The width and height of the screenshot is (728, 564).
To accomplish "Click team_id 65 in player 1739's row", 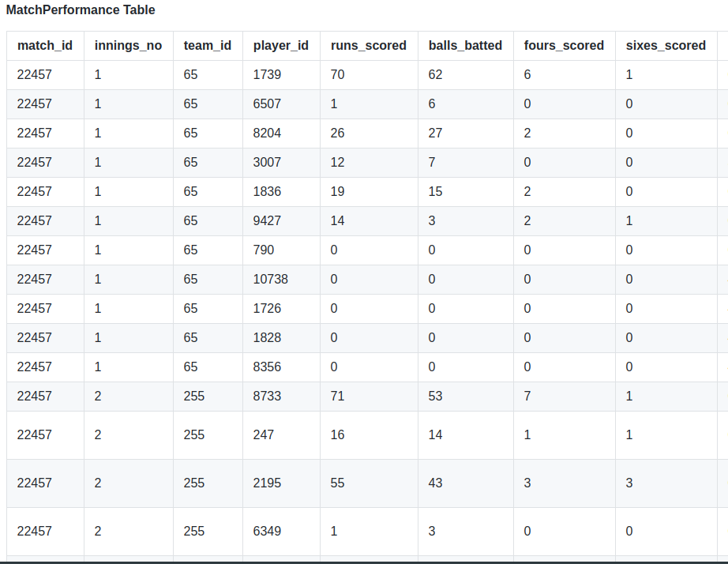I will point(190,75).
